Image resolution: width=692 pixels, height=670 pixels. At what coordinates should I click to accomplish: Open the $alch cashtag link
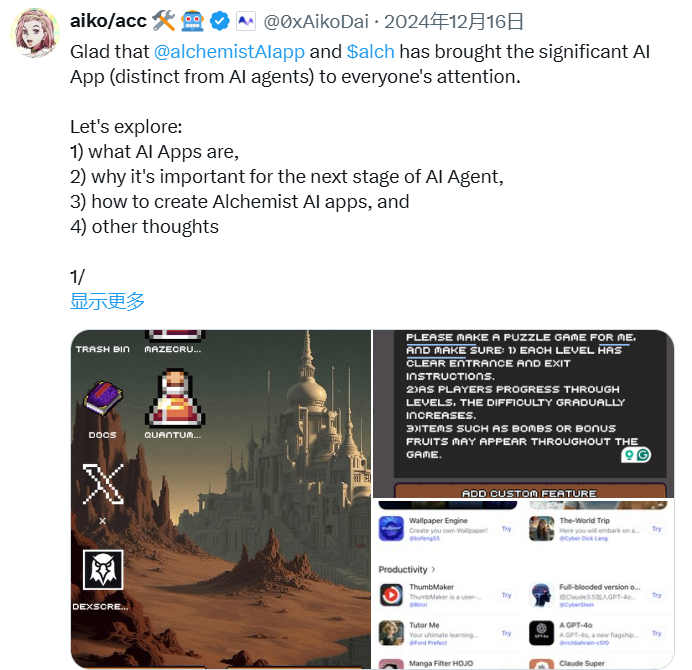370,52
